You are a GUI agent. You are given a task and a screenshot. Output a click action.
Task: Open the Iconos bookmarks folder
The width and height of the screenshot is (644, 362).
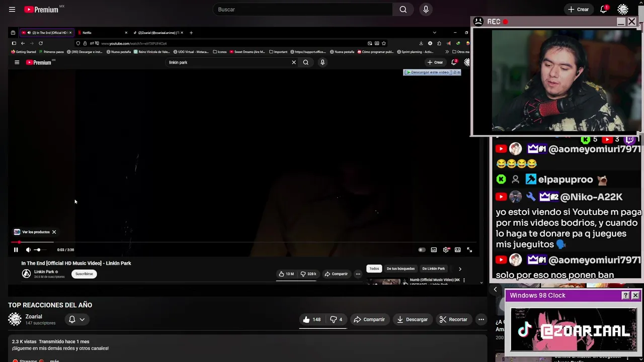tap(220, 52)
